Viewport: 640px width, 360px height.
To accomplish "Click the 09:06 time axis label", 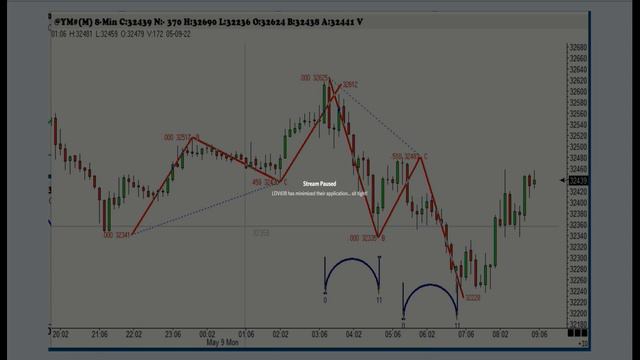I will click(539, 335).
